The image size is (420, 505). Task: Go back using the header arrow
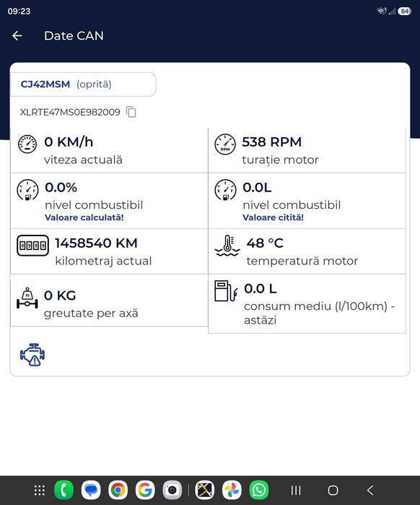(17, 35)
